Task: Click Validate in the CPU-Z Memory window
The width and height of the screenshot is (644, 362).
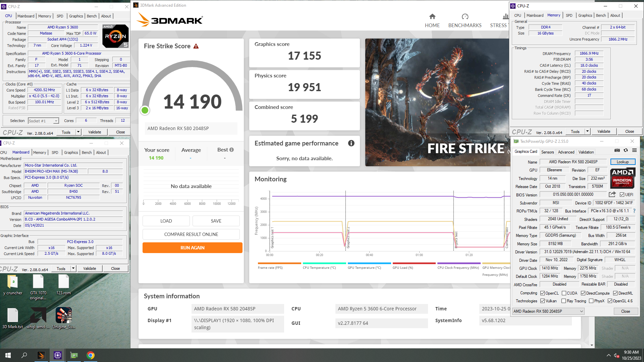Action: click(604, 131)
